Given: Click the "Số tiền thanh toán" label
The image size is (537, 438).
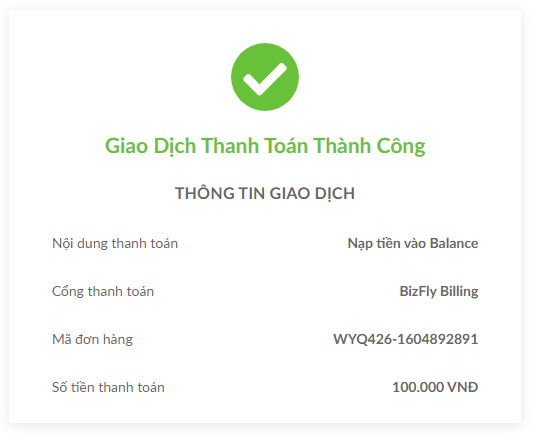Looking at the screenshot, I should [x=108, y=387].
